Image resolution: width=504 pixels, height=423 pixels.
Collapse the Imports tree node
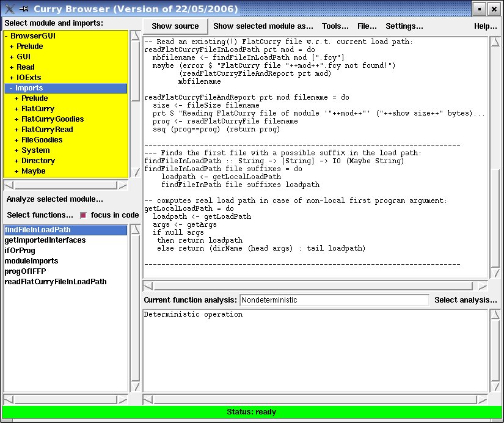coord(11,88)
